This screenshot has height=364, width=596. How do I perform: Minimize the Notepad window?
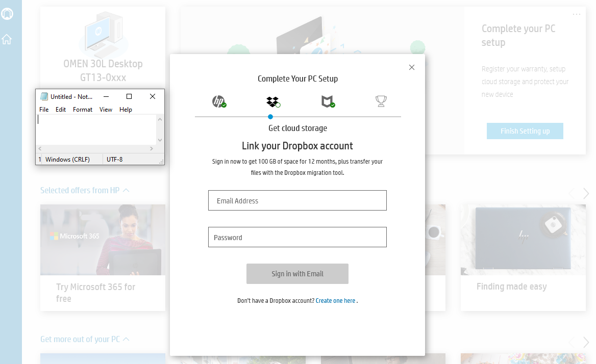point(106,96)
